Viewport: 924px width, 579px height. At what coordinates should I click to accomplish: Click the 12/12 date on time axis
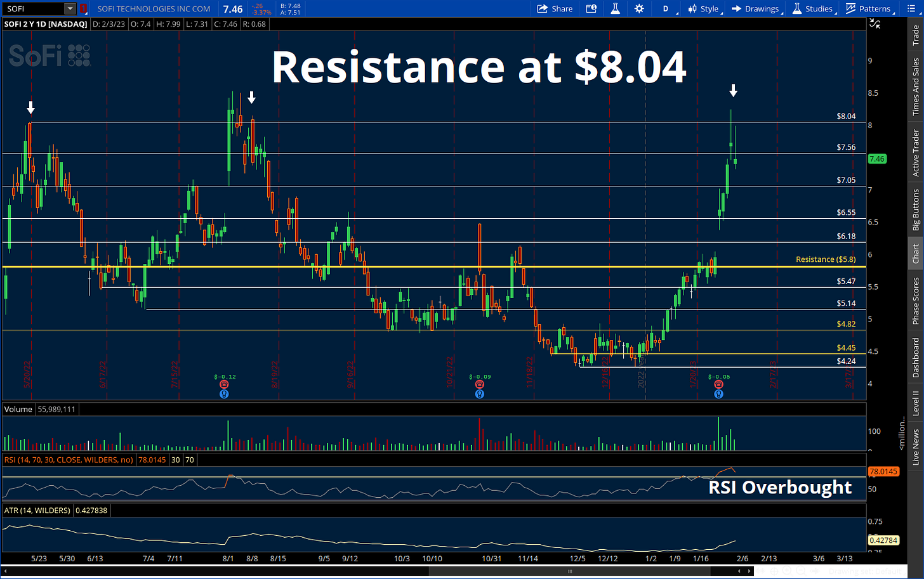pos(608,558)
